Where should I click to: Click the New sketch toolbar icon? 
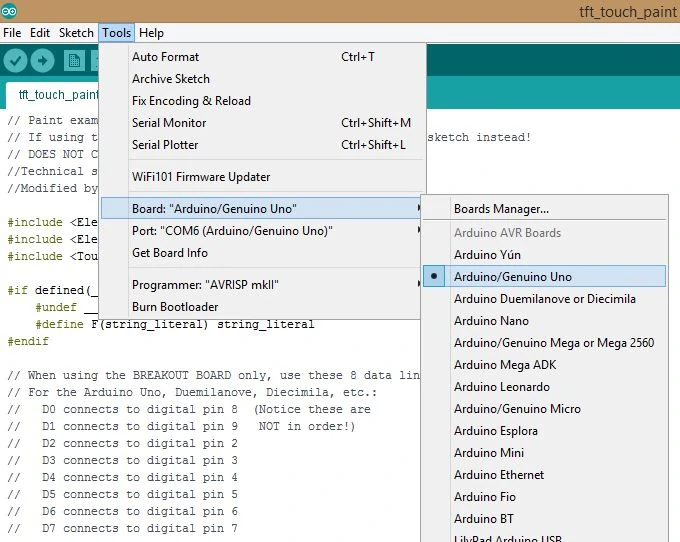click(x=74, y=61)
